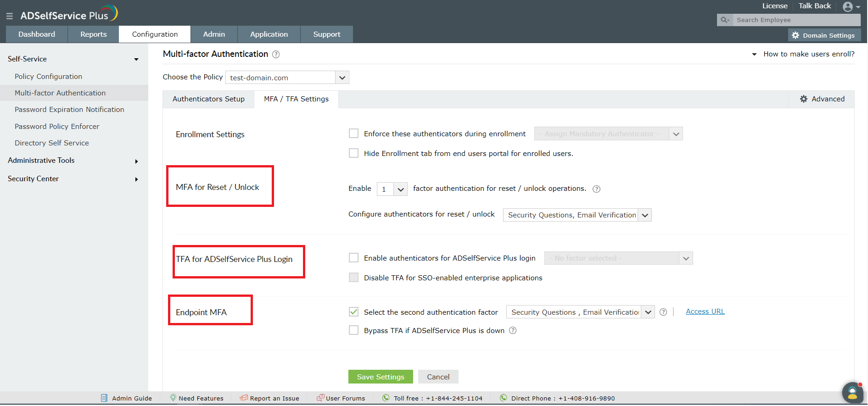The height and width of the screenshot is (406, 868).
Task: Open the Advanced settings label
Action: click(828, 99)
